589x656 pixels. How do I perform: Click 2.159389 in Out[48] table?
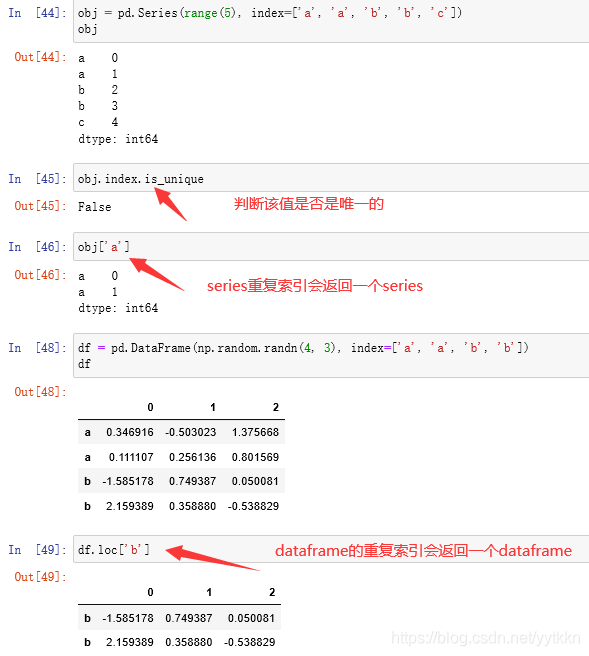pyautogui.click(x=130, y=506)
